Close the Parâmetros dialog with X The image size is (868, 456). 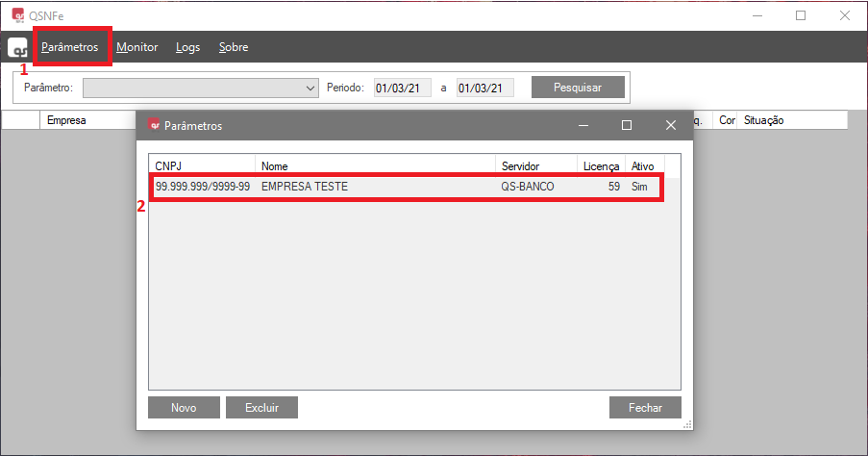click(x=671, y=125)
